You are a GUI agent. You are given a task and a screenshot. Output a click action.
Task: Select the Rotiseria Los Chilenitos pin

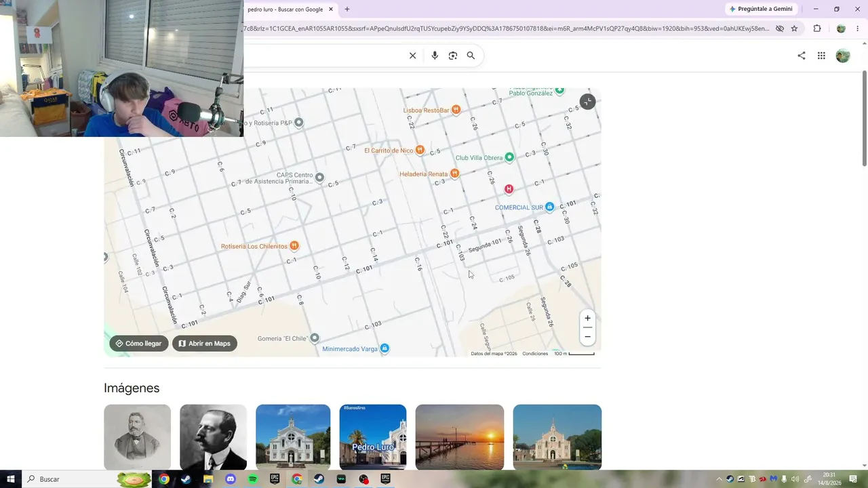tap(294, 246)
